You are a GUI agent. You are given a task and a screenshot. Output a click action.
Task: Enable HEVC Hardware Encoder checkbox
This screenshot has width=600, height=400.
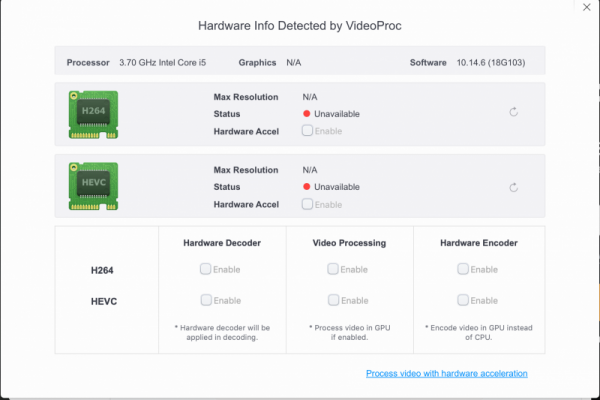point(463,300)
